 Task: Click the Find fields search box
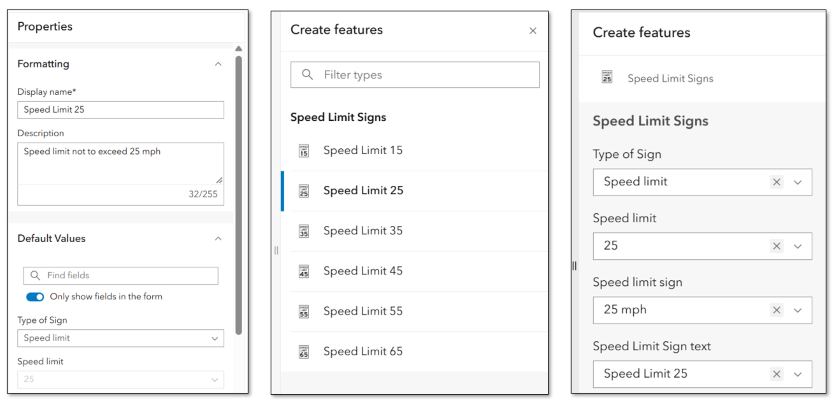120,276
